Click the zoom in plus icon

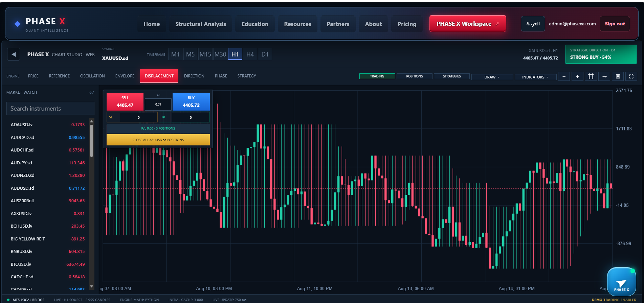[x=577, y=76]
